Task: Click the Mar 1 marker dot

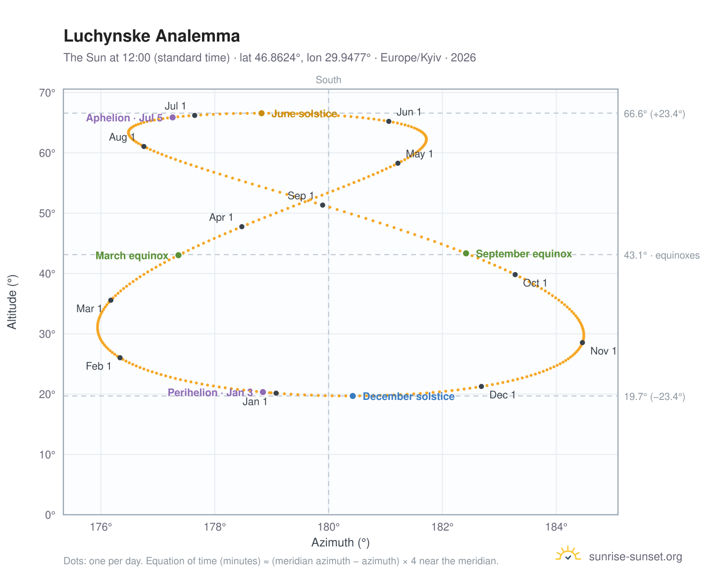Action: click(110, 300)
